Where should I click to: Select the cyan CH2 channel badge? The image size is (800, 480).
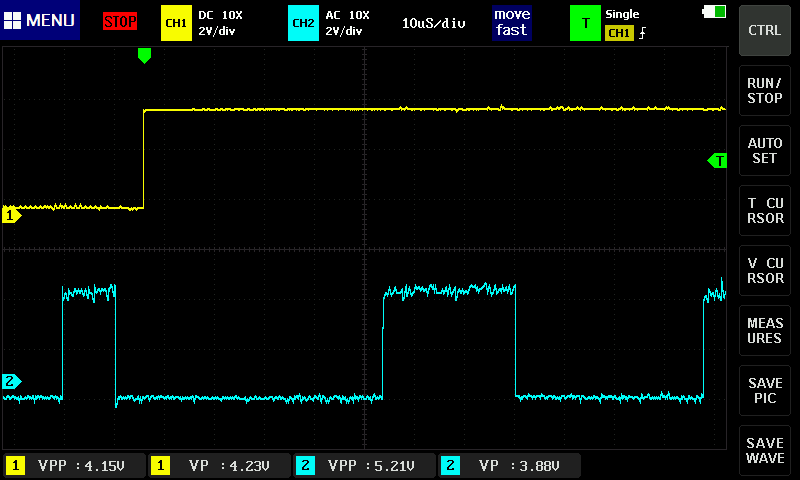(303, 22)
